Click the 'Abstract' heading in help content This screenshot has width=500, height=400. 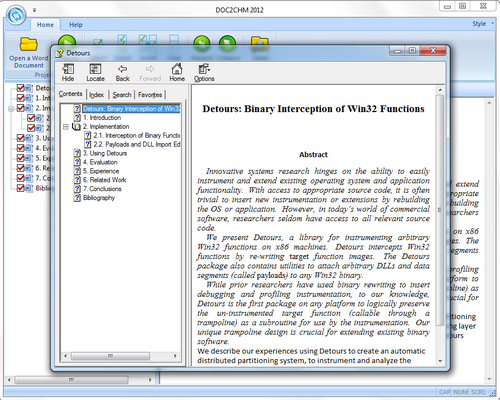313,155
